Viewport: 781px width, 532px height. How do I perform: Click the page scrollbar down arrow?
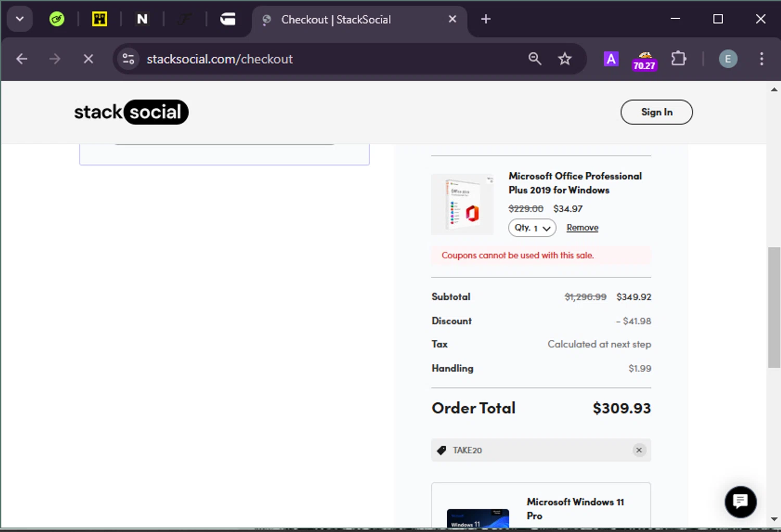774,519
